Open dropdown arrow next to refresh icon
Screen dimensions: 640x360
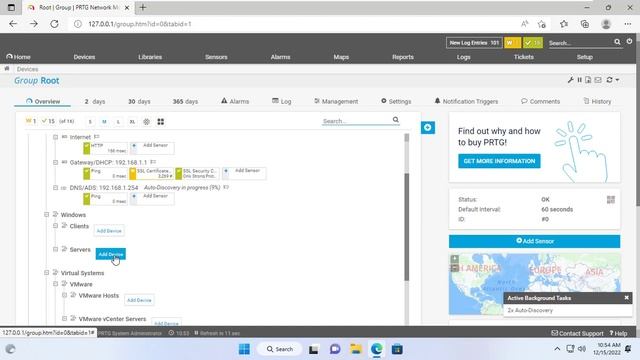(617, 80)
